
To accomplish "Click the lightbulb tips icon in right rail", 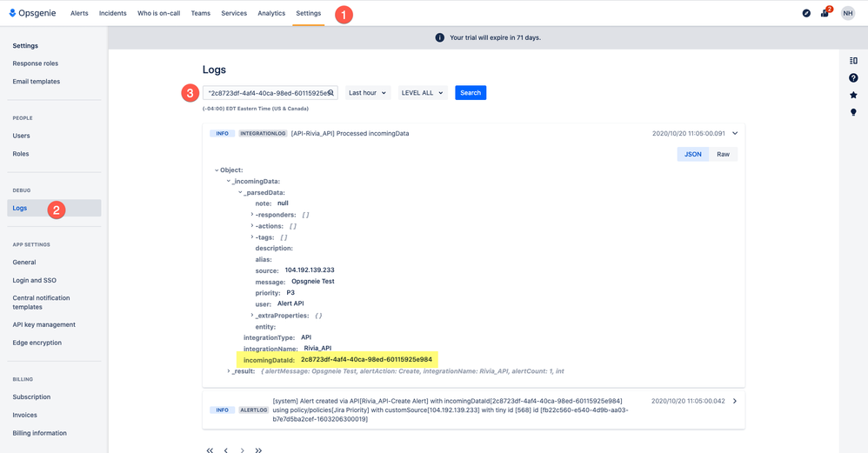I will [853, 112].
